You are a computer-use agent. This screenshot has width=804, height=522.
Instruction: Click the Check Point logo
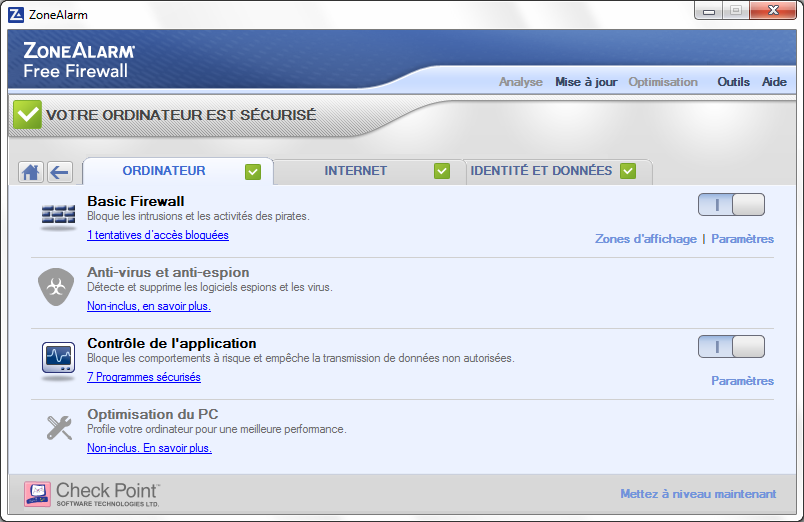point(91,493)
